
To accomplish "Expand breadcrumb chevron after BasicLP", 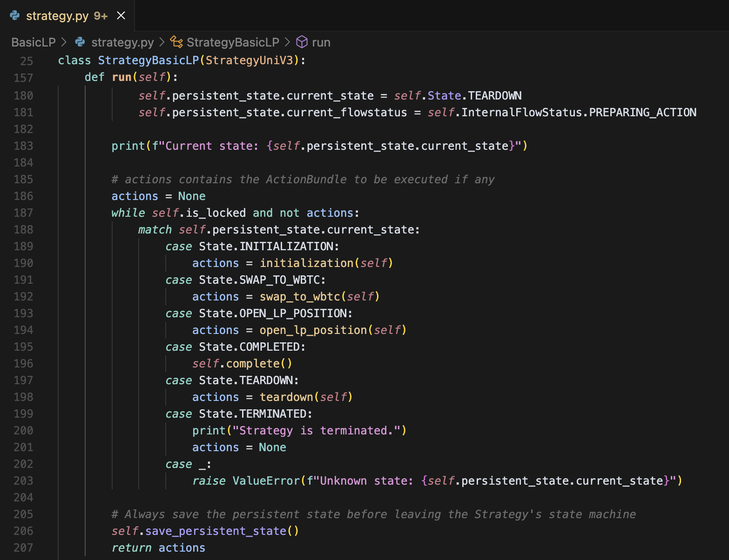I will [64, 42].
